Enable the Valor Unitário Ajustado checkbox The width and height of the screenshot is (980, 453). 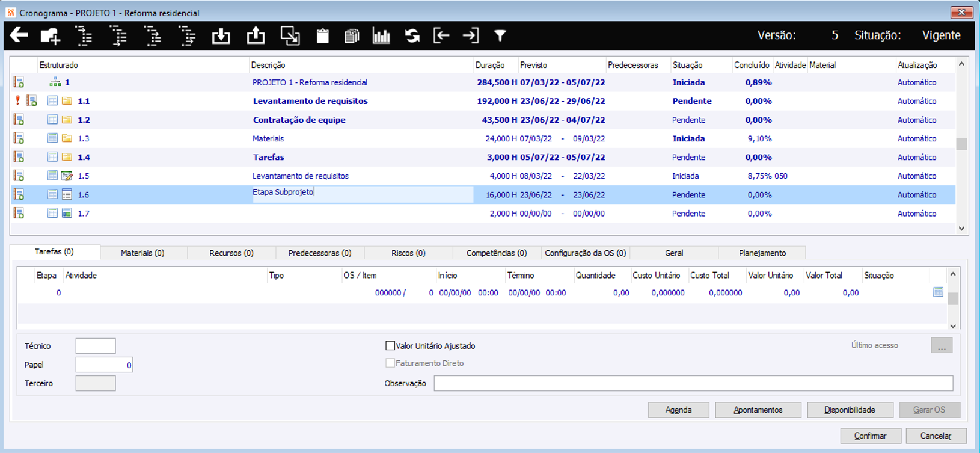click(390, 346)
